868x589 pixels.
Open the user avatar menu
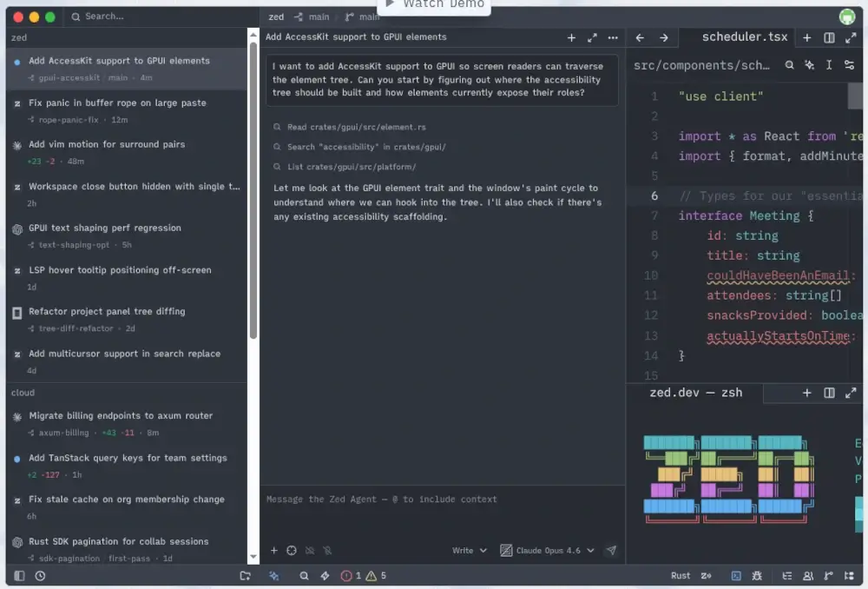click(847, 17)
